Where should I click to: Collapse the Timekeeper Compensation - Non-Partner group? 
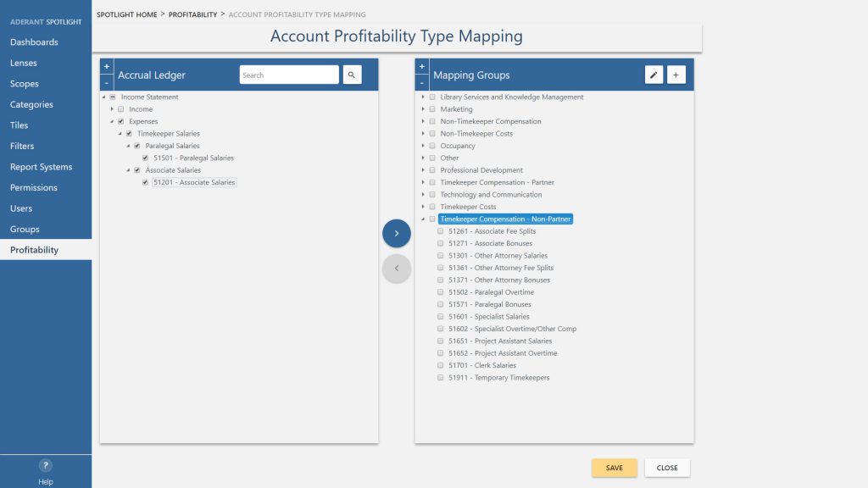click(x=423, y=219)
